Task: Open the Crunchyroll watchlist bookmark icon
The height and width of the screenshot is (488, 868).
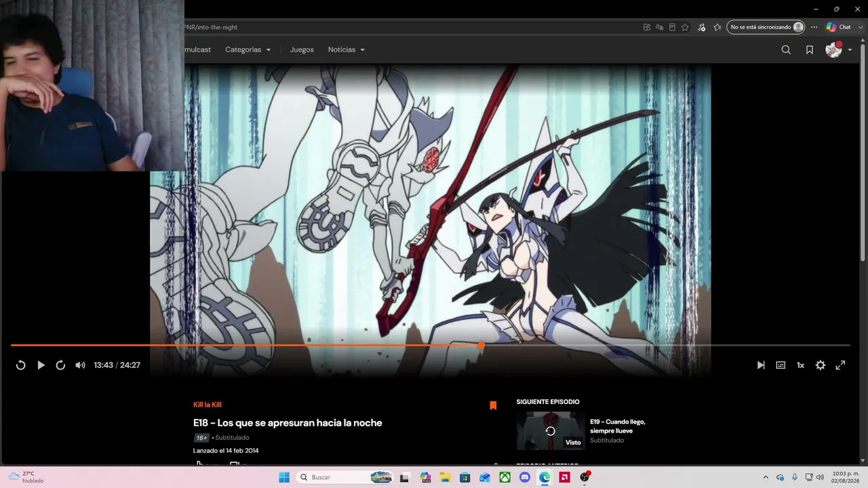Action: [x=810, y=49]
